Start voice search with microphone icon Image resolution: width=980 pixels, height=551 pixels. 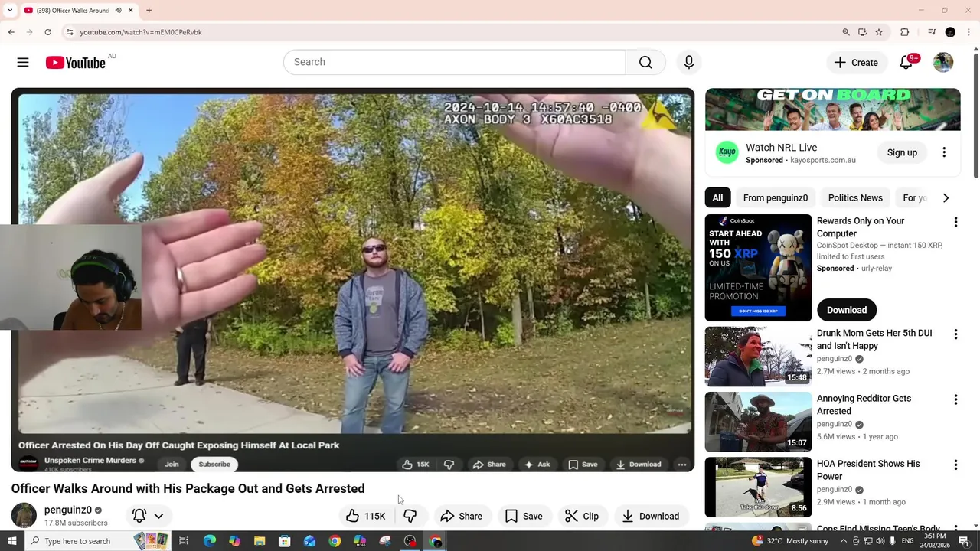(x=688, y=62)
